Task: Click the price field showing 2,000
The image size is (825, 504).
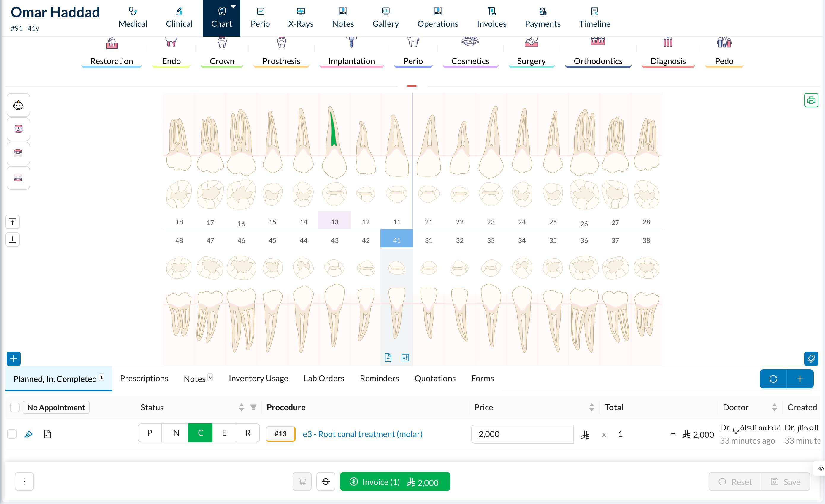Action: coord(522,434)
